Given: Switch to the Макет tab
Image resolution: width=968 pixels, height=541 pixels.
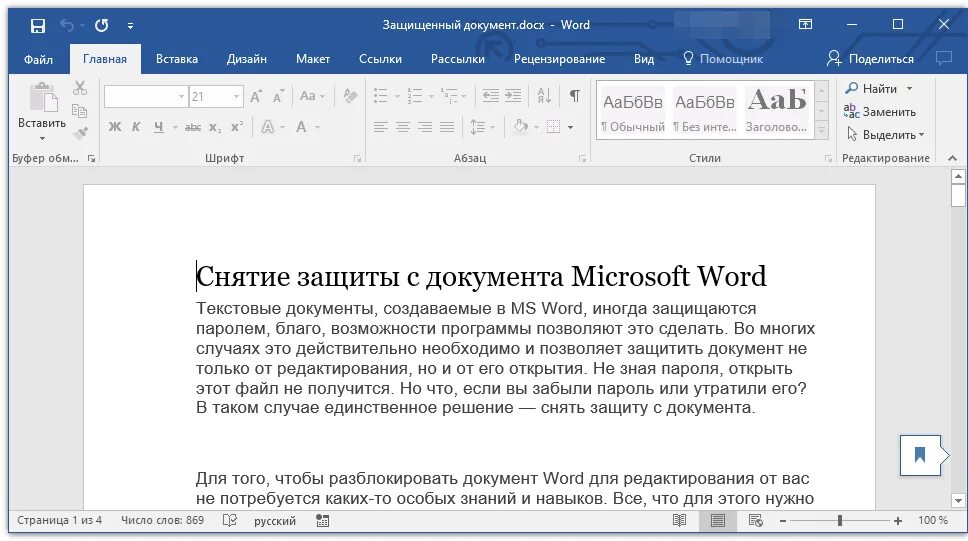Looking at the screenshot, I should (312, 59).
